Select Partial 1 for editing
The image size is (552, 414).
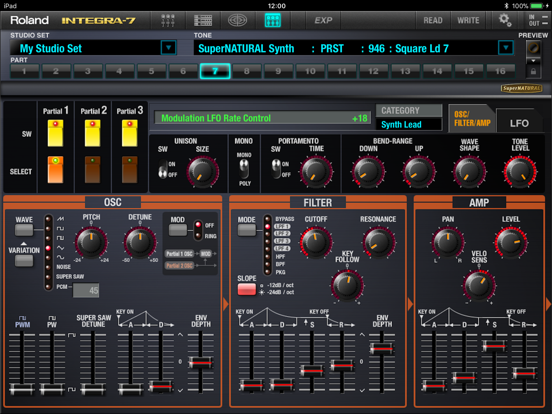pos(56,170)
